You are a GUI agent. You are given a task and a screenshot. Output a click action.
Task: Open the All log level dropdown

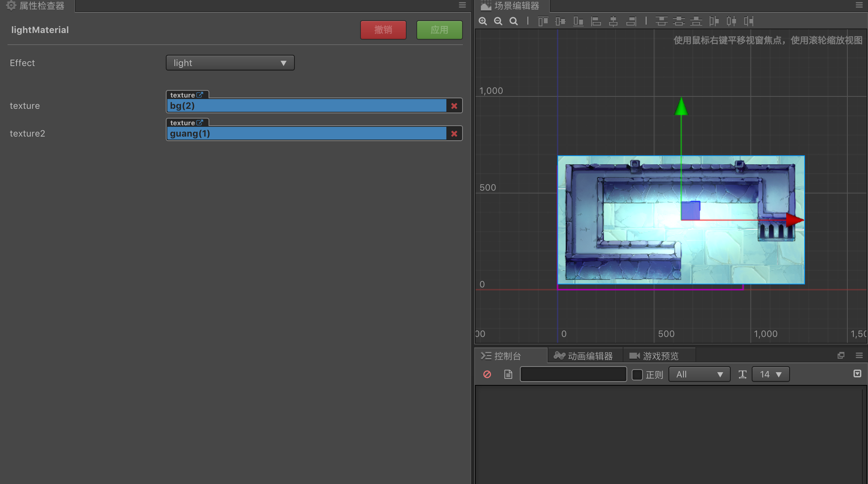click(x=699, y=374)
